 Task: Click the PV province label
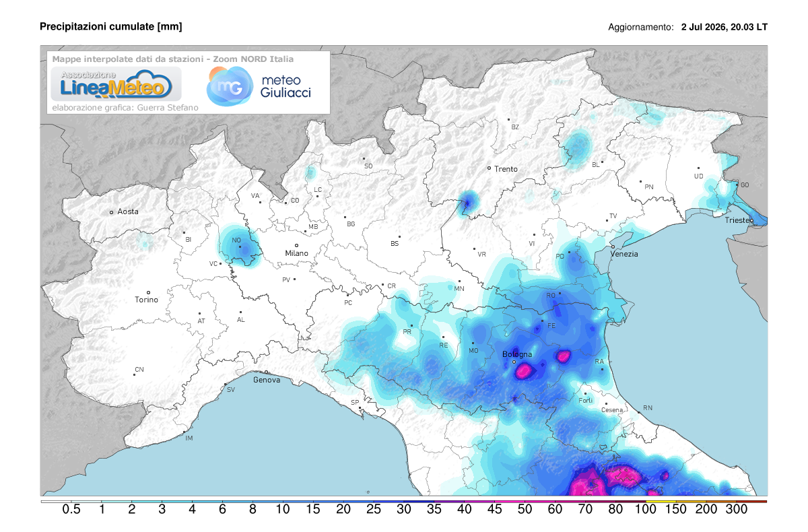point(286,279)
